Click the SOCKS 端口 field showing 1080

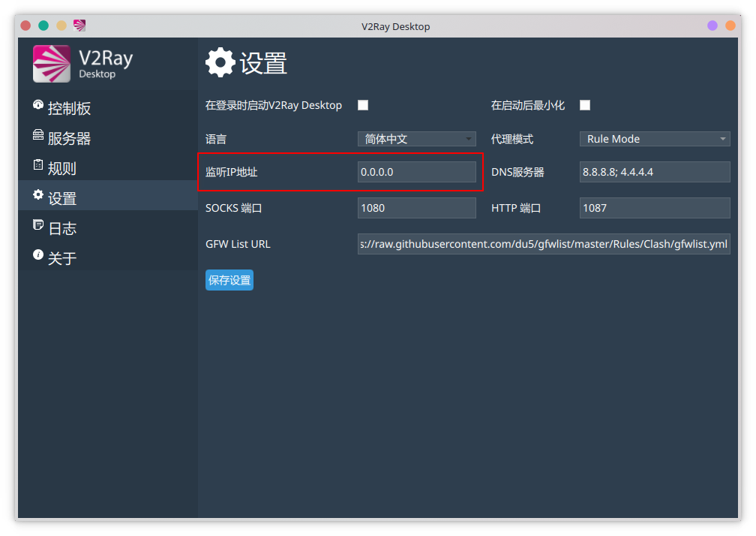pyautogui.click(x=416, y=208)
